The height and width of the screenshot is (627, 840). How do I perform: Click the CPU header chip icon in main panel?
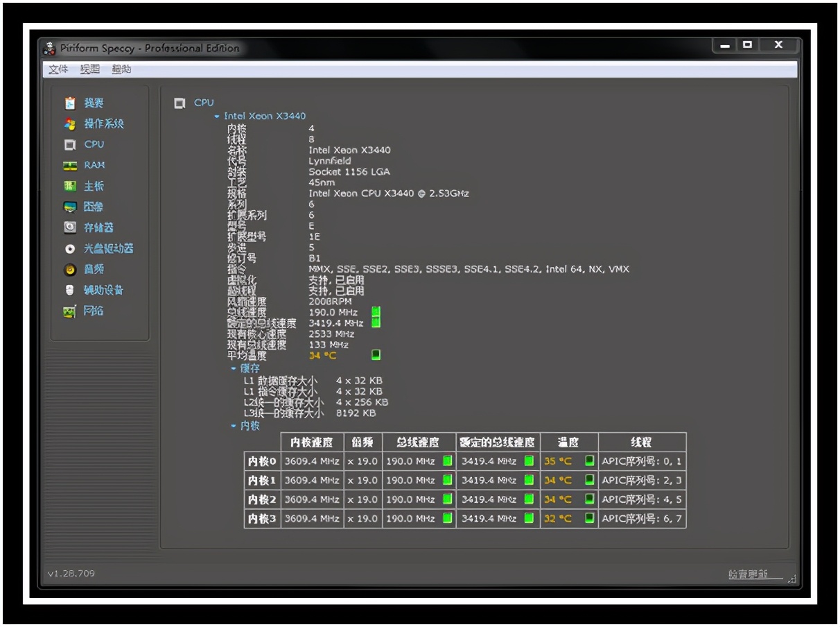[x=180, y=103]
